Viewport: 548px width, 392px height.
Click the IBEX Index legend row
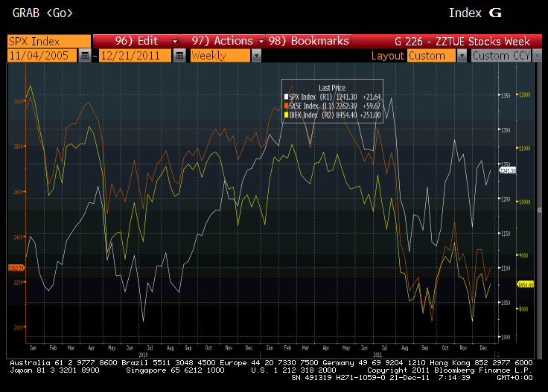click(x=332, y=115)
